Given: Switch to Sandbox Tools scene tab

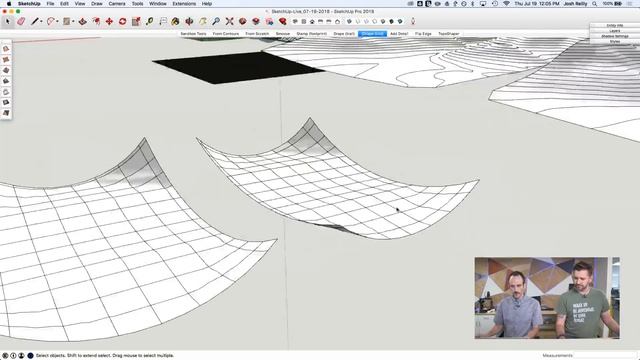Looking at the screenshot, I should (193, 33).
